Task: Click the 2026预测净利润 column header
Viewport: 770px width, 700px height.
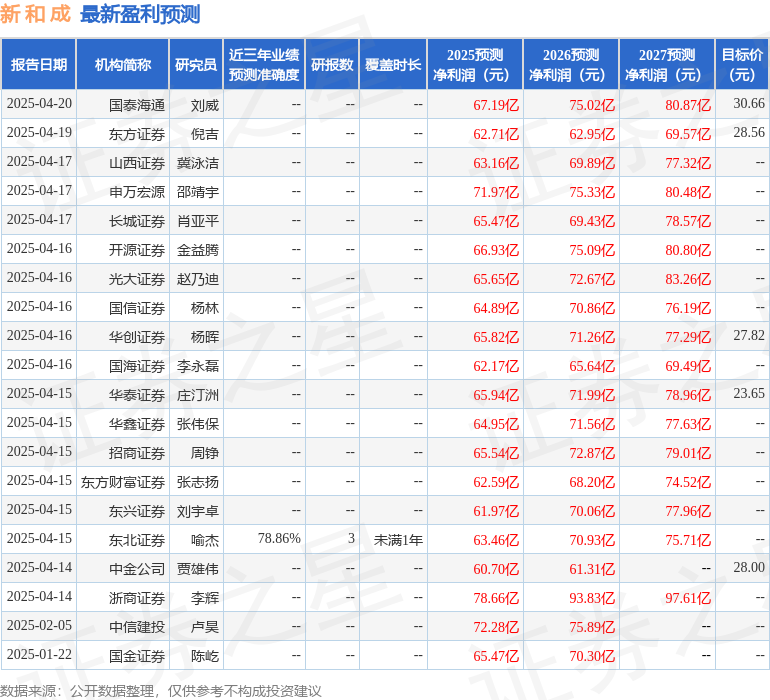Action: pos(571,65)
